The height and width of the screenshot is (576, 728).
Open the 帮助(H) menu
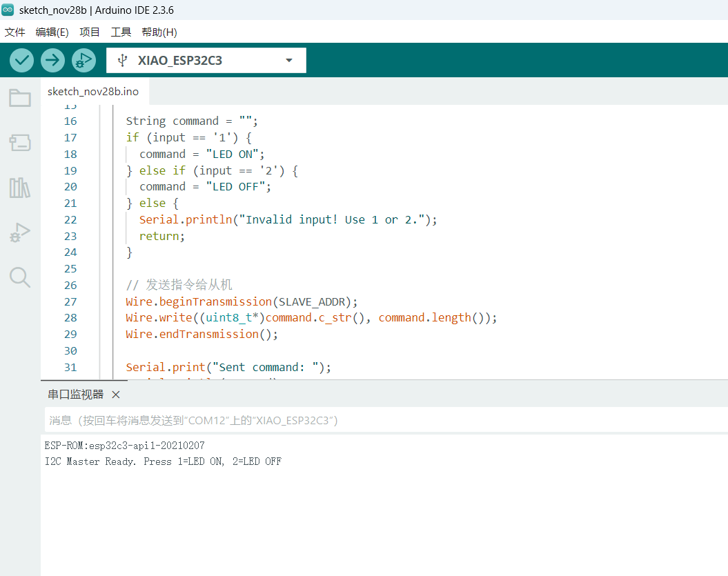[159, 32]
